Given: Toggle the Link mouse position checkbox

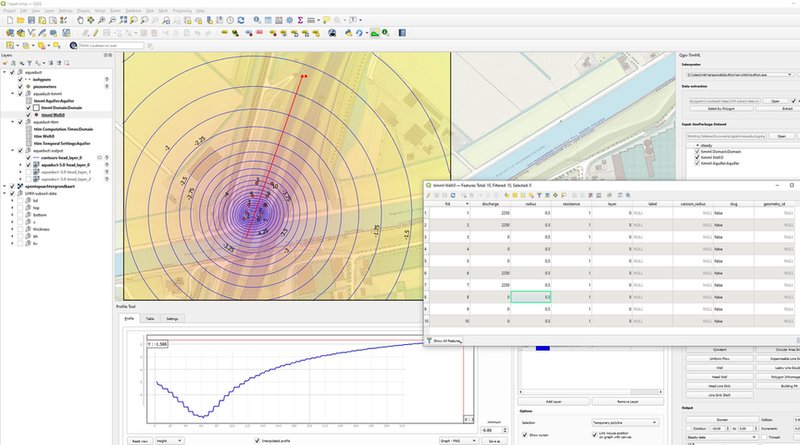Looking at the screenshot, I should pyautogui.click(x=594, y=435).
